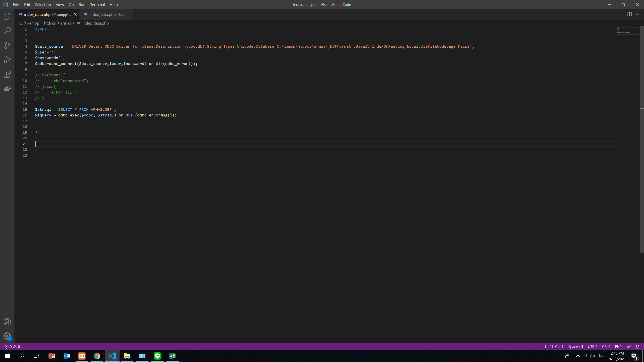Click the Accounts icon
644x362 pixels.
pyautogui.click(x=7, y=322)
